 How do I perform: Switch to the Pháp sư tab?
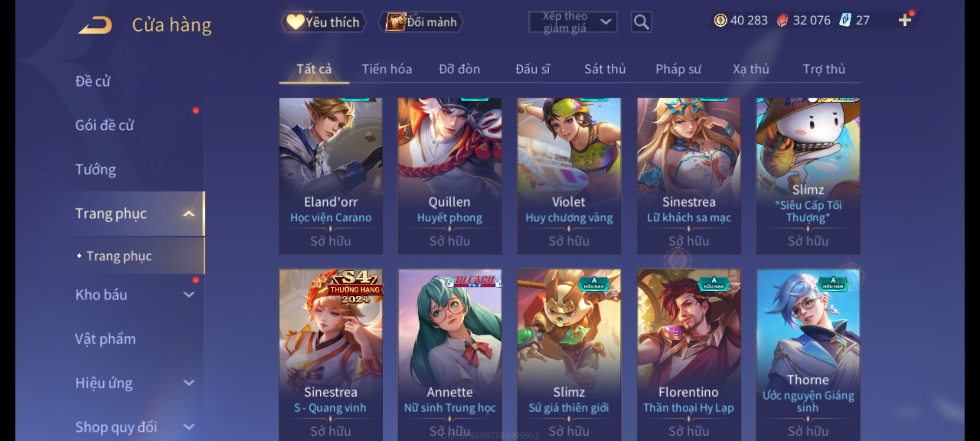click(x=678, y=69)
